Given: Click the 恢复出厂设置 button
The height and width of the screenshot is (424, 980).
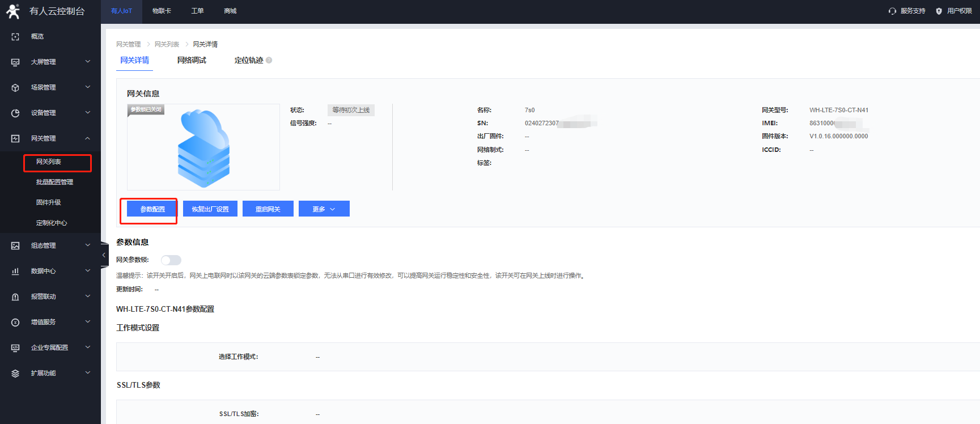Looking at the screenshot, I should coord(210,209).
